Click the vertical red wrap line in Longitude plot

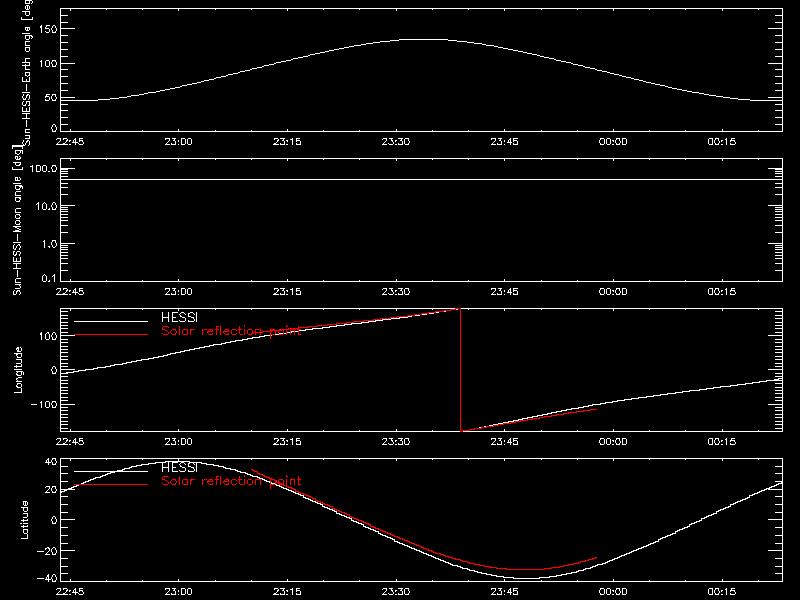[461, 370]
